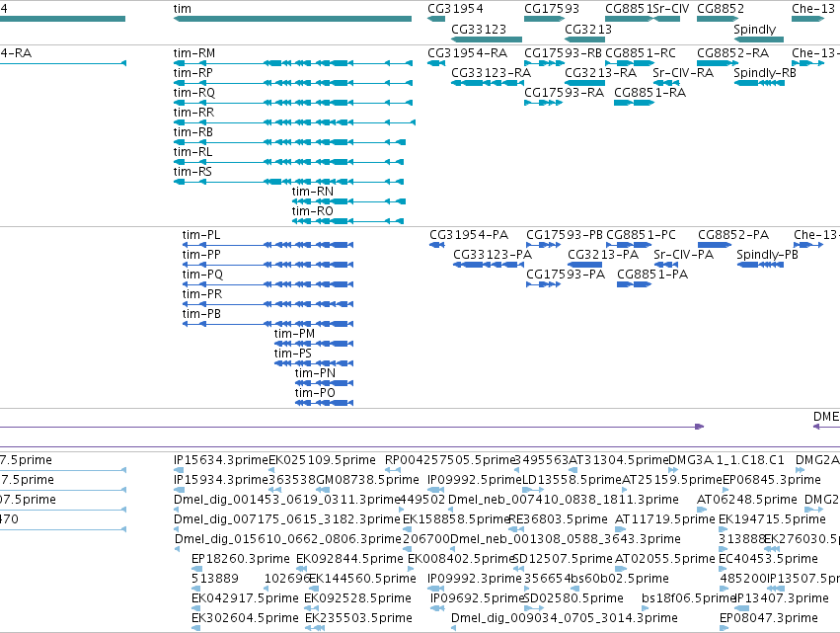Click the Spindly-RB transcript label
Viewport: 840px width, 633px height.
tap(764, 73)
